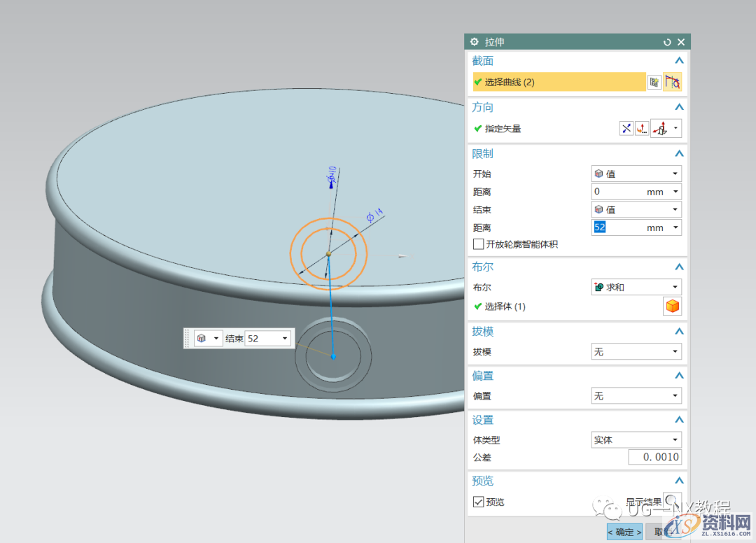Collapse the 截面 section
The width and height of the screenshot is (756, 543).
(678, 62)
